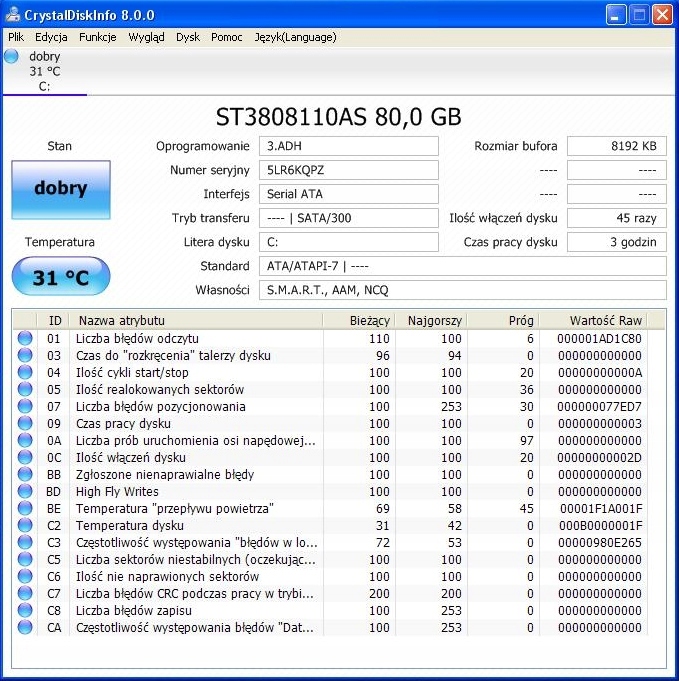Click the CrystalDiskInfo title bar app icon
The image size is (679, 681).
pos(13,14)
